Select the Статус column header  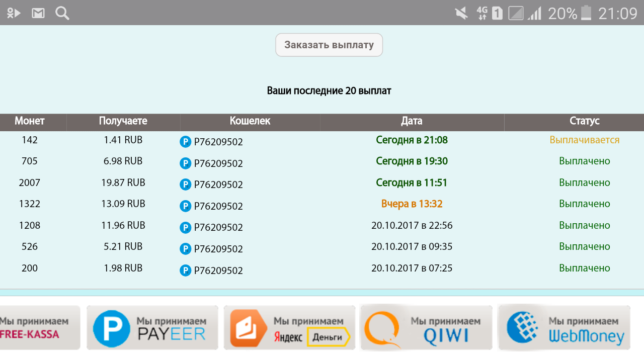point(584,121)
